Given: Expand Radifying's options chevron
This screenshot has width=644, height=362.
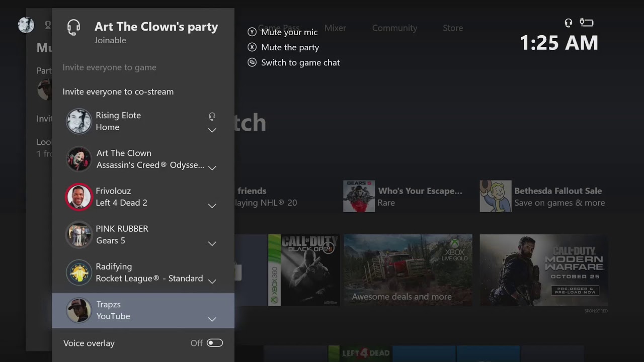Looking at the screenshot, I should tap(212, 281).
